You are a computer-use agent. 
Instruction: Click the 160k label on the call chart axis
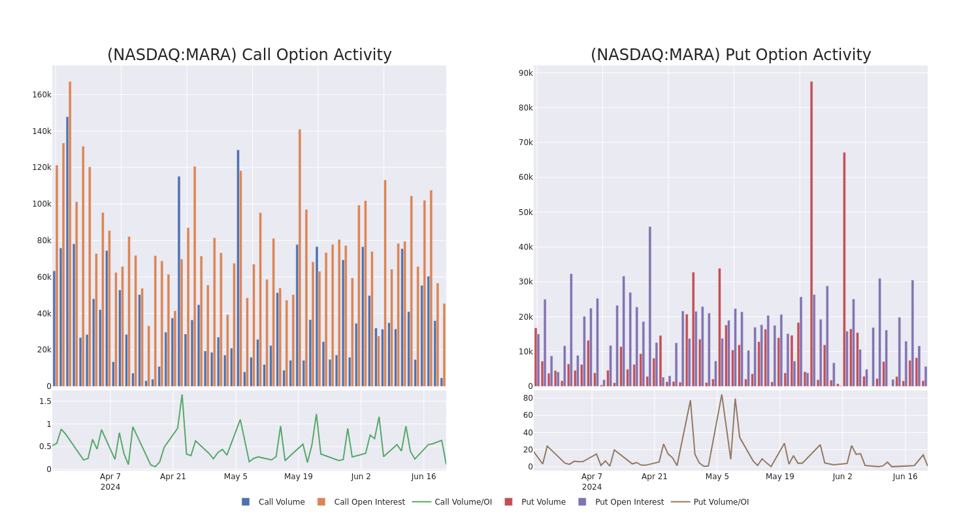(x=42, y=95)
